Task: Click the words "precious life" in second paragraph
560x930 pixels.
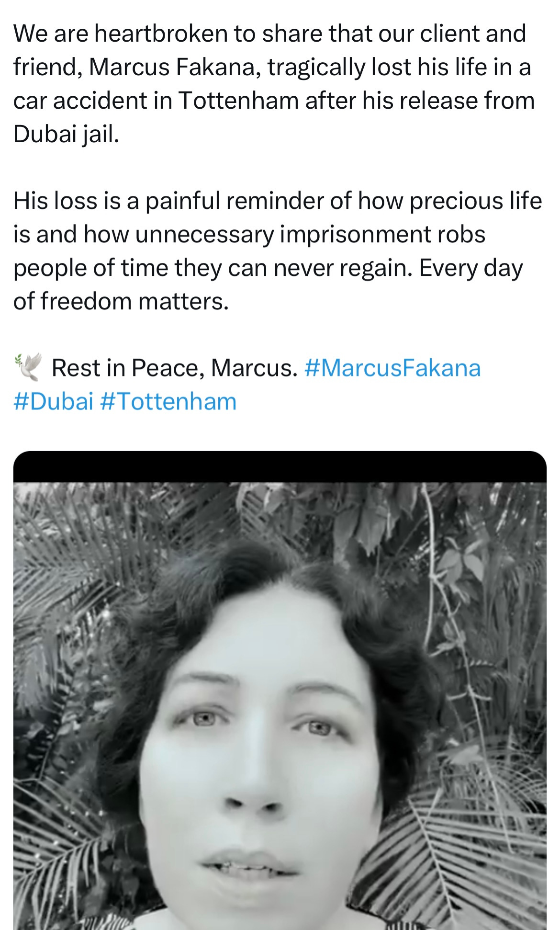Action: (476, 201)
